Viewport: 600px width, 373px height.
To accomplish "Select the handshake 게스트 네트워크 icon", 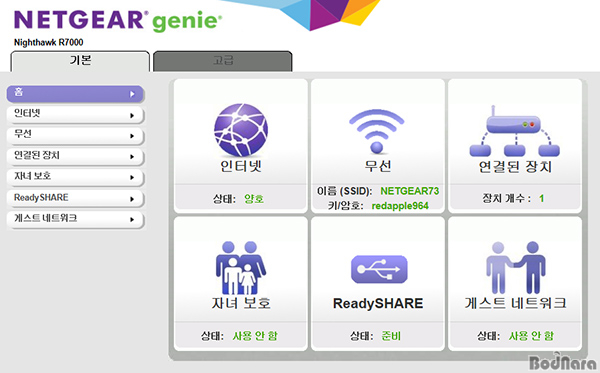I will (x=515, y=267).
